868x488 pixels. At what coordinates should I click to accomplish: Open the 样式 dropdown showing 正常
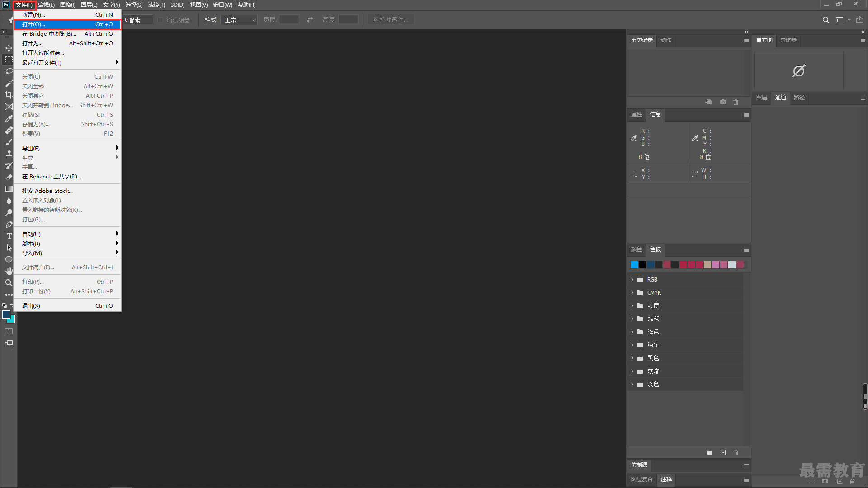click(239, 20)
